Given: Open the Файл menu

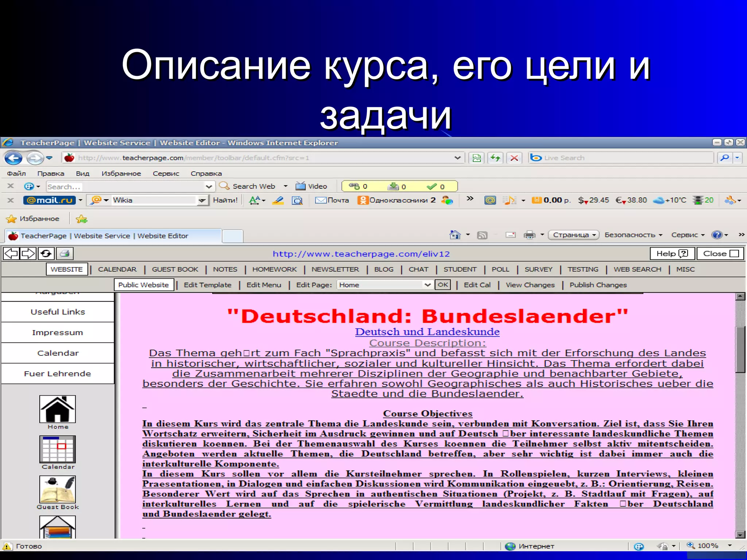Looking at the screenshot, I should click(x=16, y=174).
